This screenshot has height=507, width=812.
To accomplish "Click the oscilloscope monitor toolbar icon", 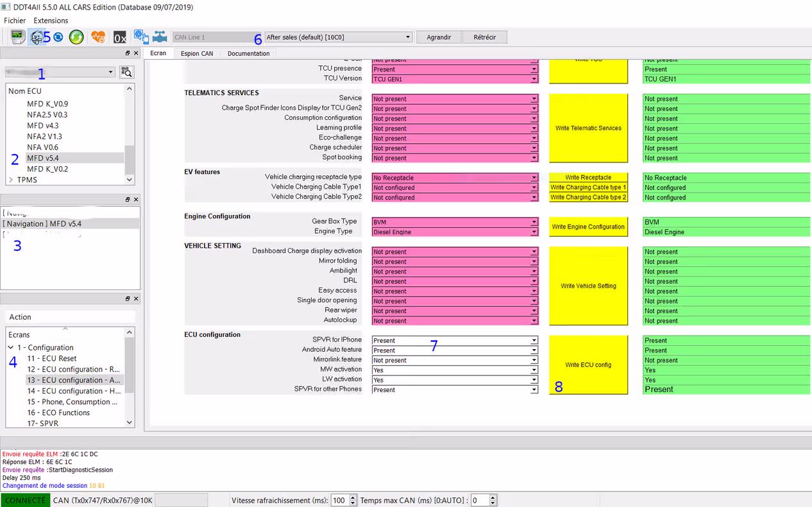I will point(18,37).
